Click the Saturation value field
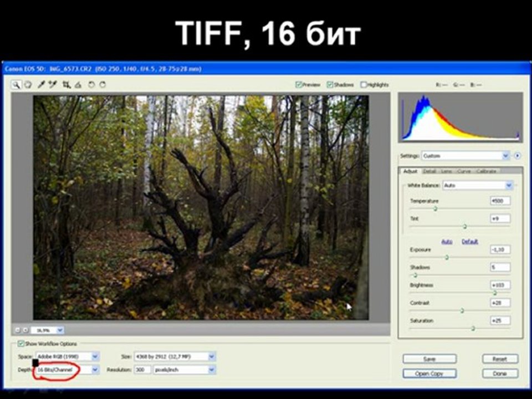This screenshot has width=532, height=399. coord(500,320)
